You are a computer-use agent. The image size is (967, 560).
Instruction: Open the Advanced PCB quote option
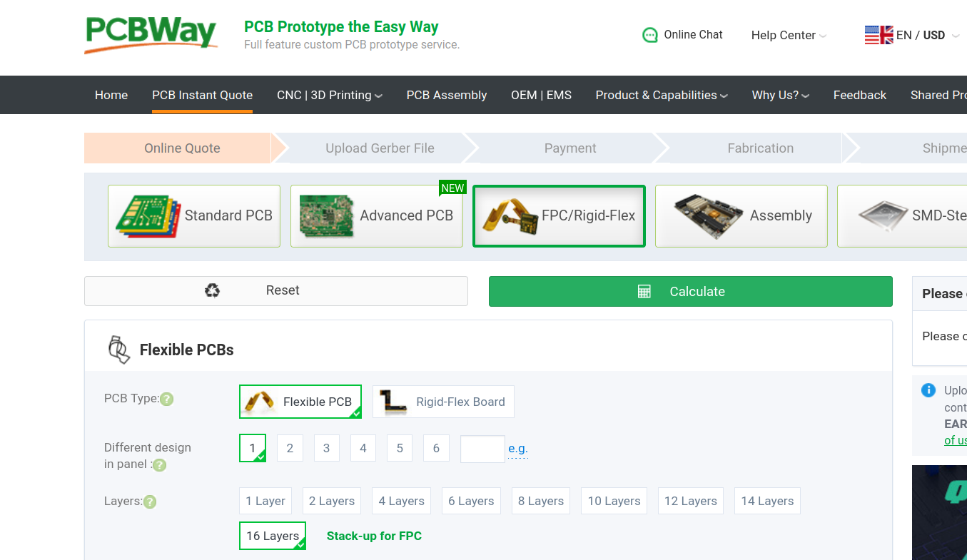point(376,215)
